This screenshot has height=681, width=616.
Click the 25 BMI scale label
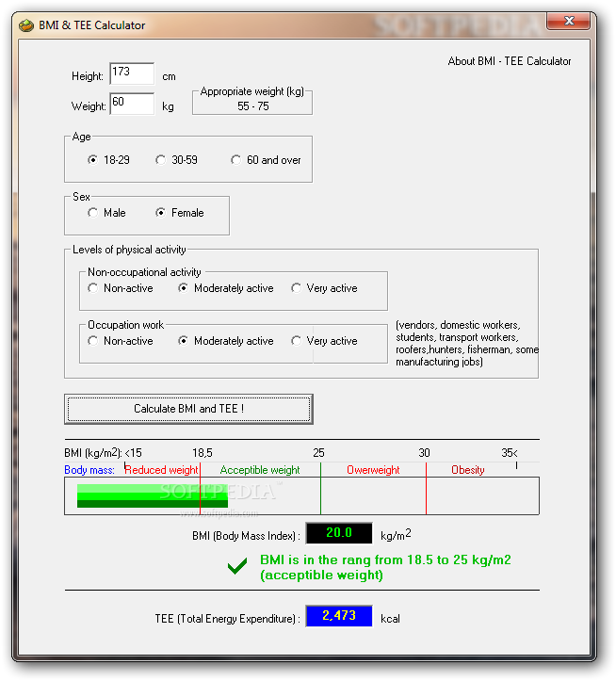pyautogui.click(x=319, y=453)
